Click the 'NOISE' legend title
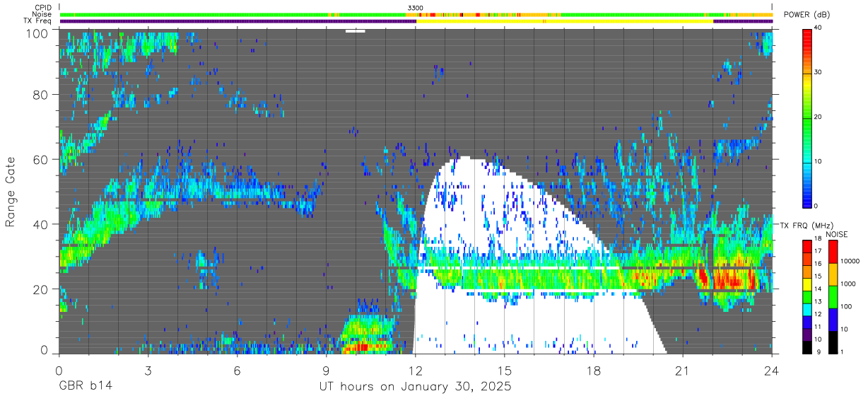868x401 pixels. 838,234
